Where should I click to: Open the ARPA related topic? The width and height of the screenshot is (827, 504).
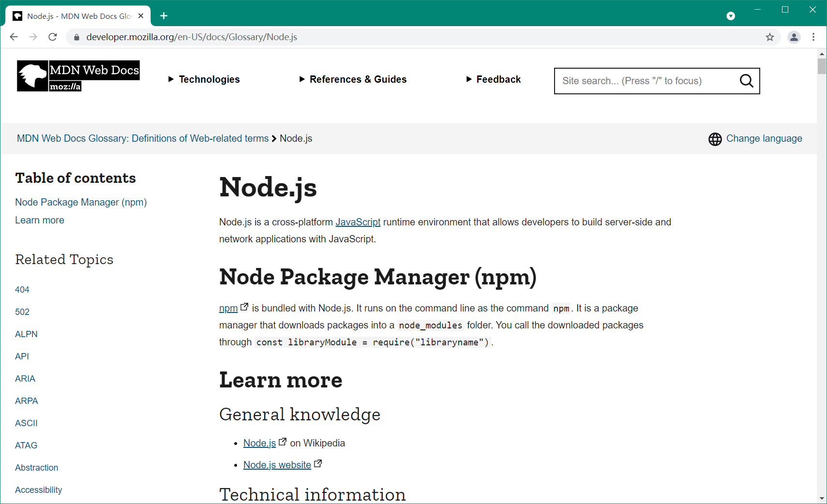[27, 401]
